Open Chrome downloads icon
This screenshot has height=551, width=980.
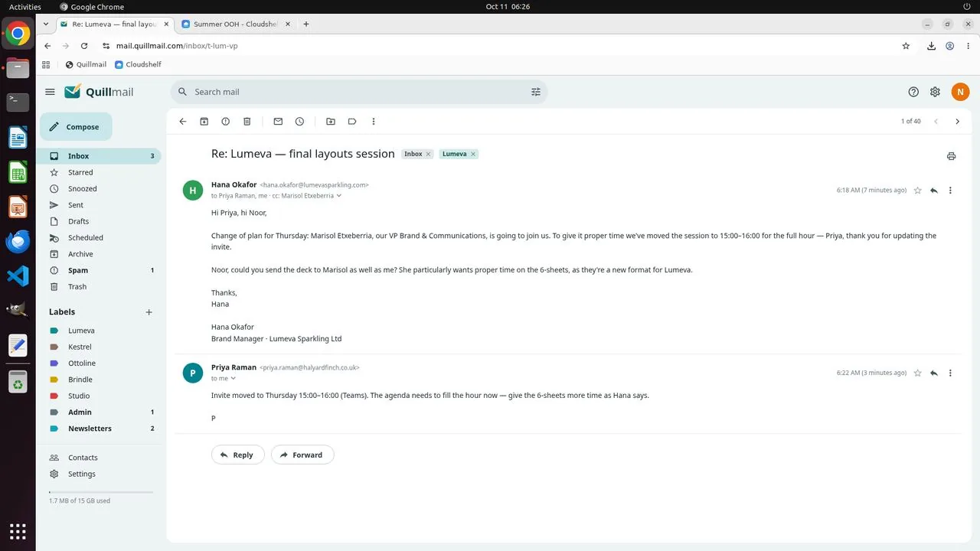(931, 46)
